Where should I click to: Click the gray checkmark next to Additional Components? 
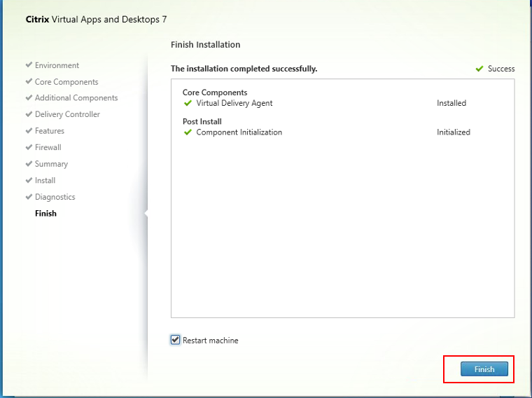coord(29,97)
